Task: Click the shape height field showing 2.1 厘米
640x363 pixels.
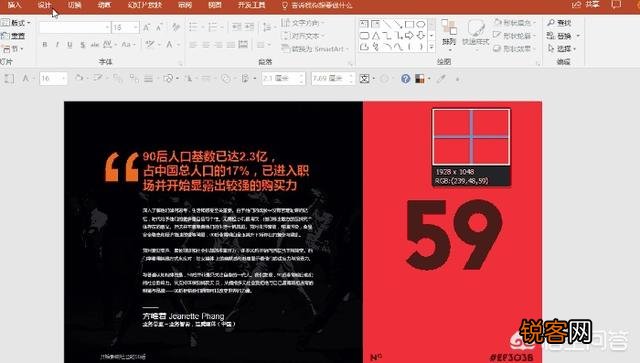Action: (283, 78)
